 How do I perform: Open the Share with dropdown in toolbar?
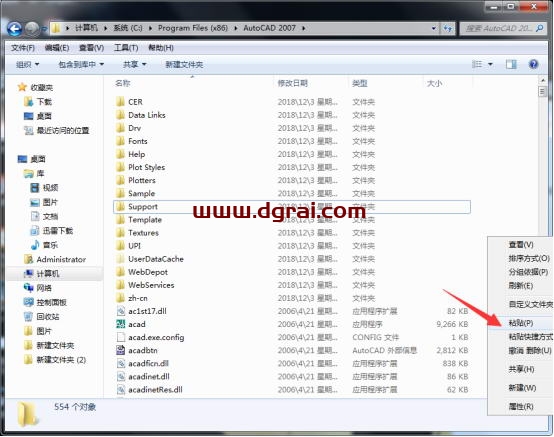tap(134, 64)
